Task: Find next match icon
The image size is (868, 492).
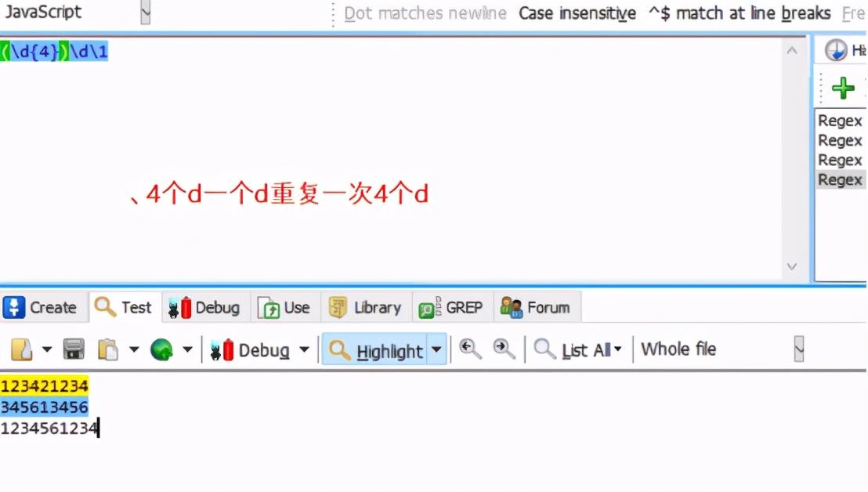Action: coord(505,349)
